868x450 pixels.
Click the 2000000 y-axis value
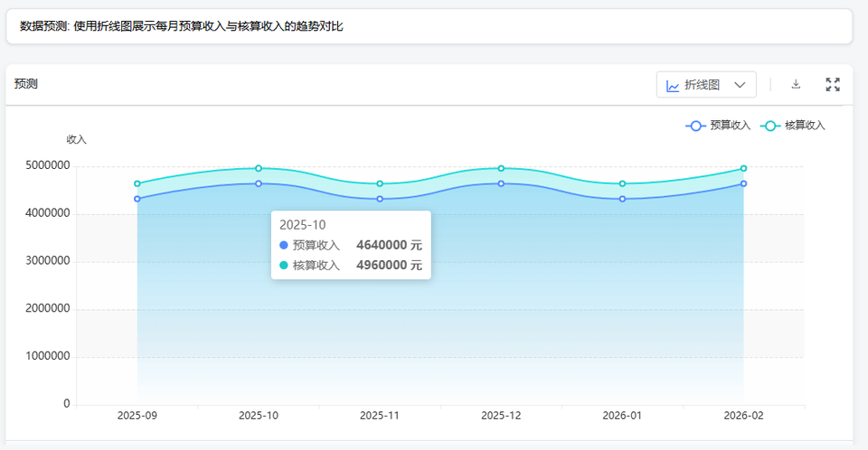point(48,308)
